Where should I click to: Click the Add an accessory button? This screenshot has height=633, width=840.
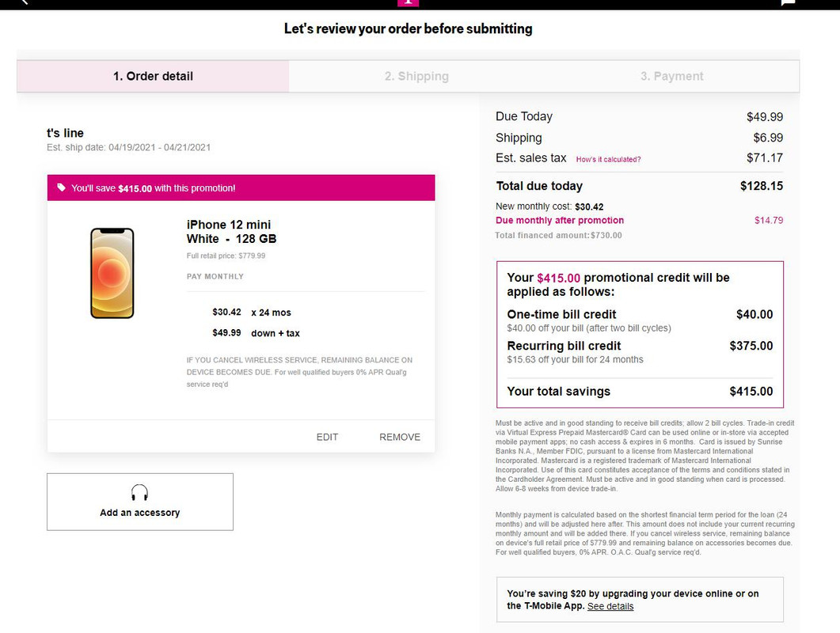pos(140,502)
